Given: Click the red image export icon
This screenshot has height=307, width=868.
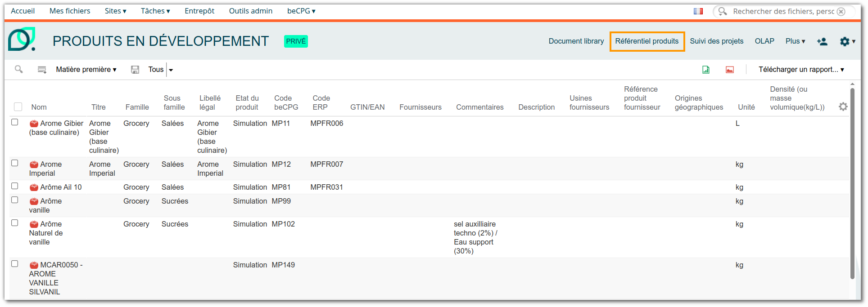Looking at the screenshot, I should coord(730,70).
